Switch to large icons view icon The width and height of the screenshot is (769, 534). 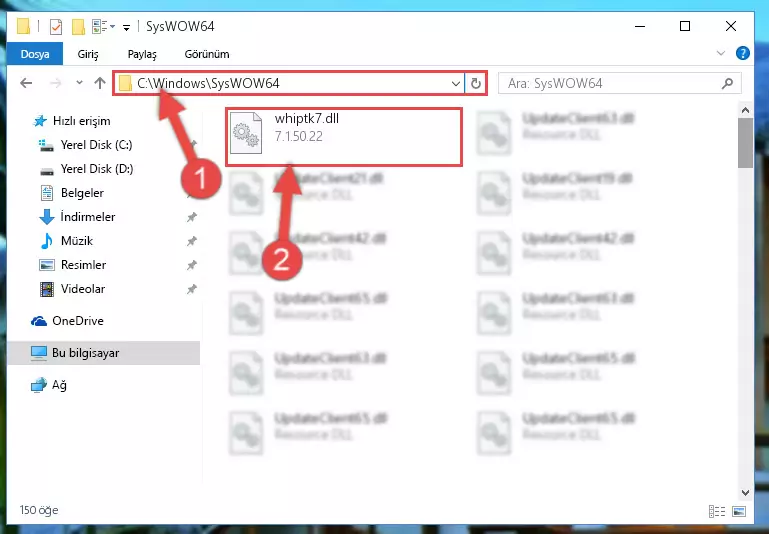[739, 511]
